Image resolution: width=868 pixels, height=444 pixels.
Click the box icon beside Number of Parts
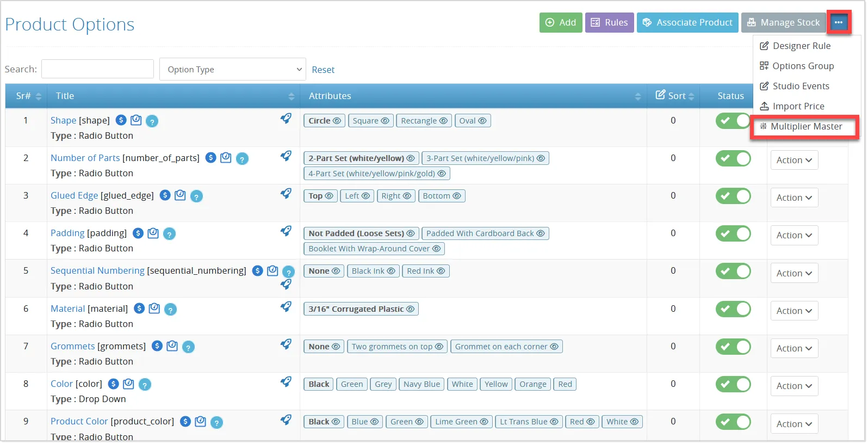coord(226,158)
